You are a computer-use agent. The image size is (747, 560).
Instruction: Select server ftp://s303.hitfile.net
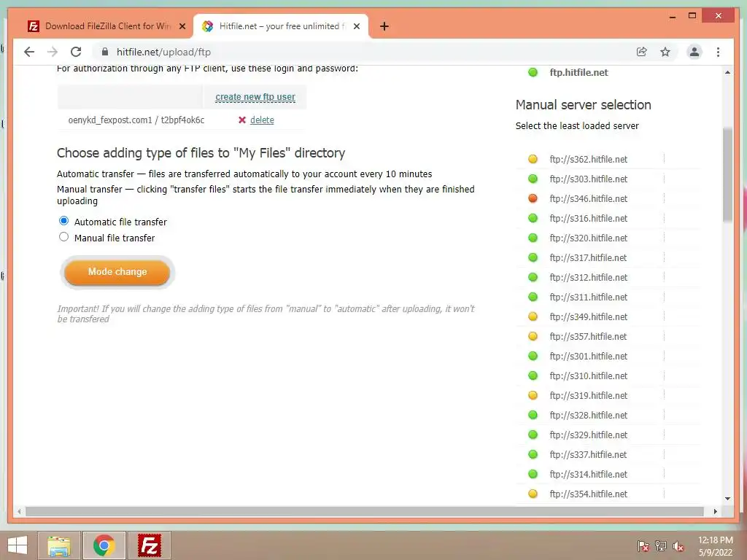[x=589, y=179]
